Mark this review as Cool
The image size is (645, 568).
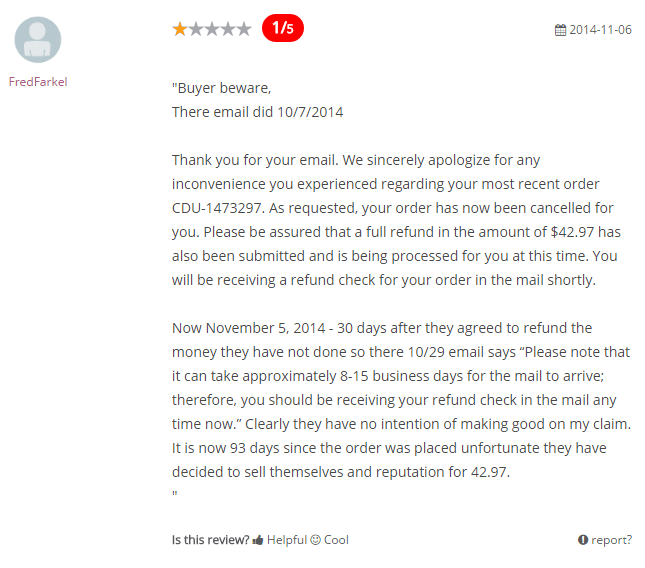[x=336, y=540]
